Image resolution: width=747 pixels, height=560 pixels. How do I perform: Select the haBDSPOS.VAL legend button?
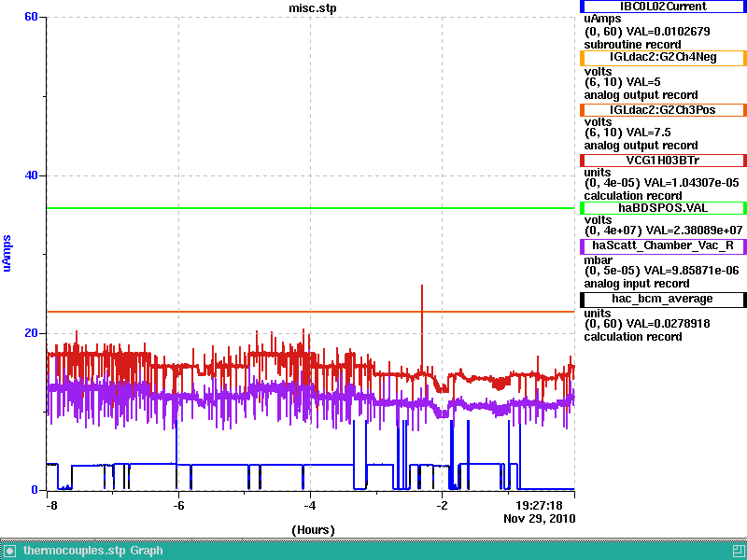[663, 208]
